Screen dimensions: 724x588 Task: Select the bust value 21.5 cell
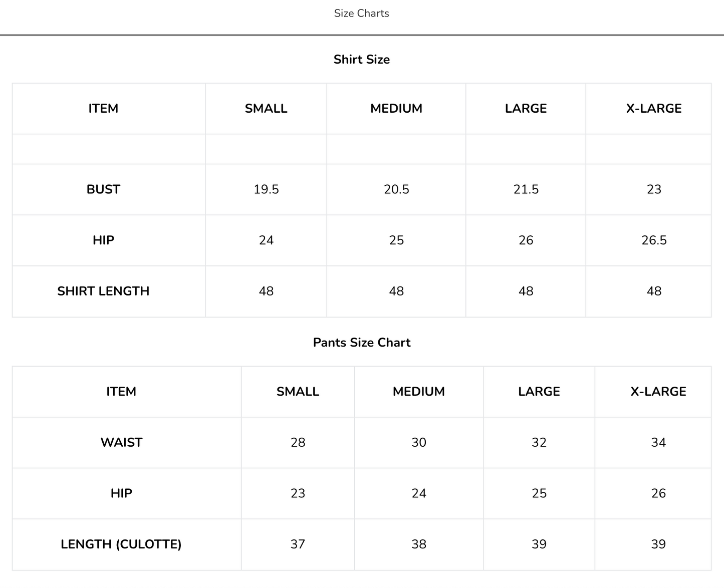[x=526, y=189]
